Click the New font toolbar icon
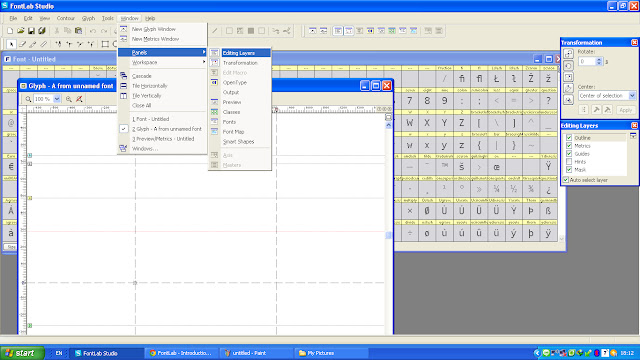640x360 pixels. click(x=10, y=31)
